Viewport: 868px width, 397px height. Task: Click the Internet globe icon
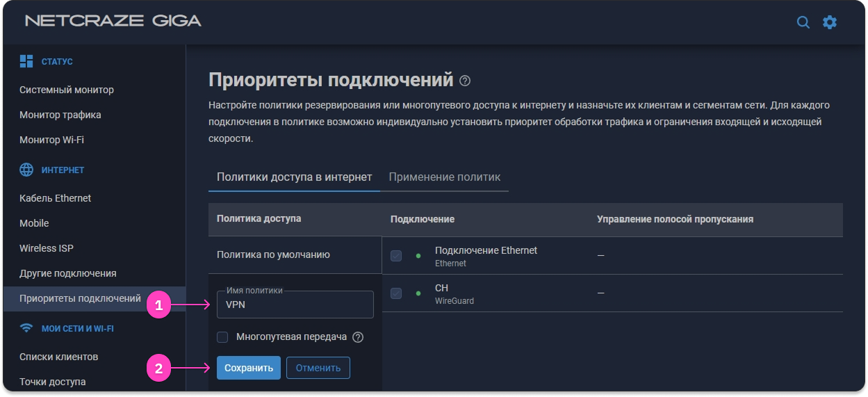coord(26,170)
